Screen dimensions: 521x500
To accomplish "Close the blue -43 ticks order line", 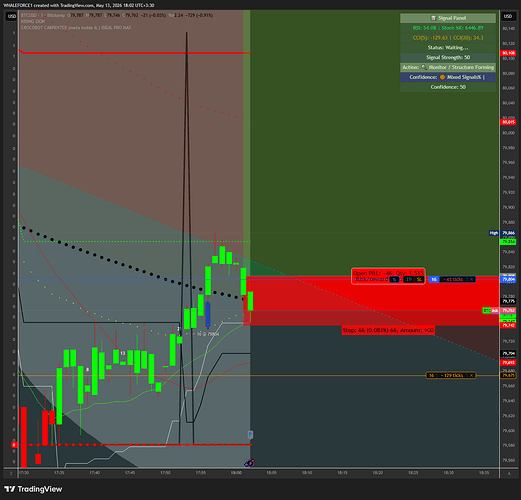I will point(471,279).
